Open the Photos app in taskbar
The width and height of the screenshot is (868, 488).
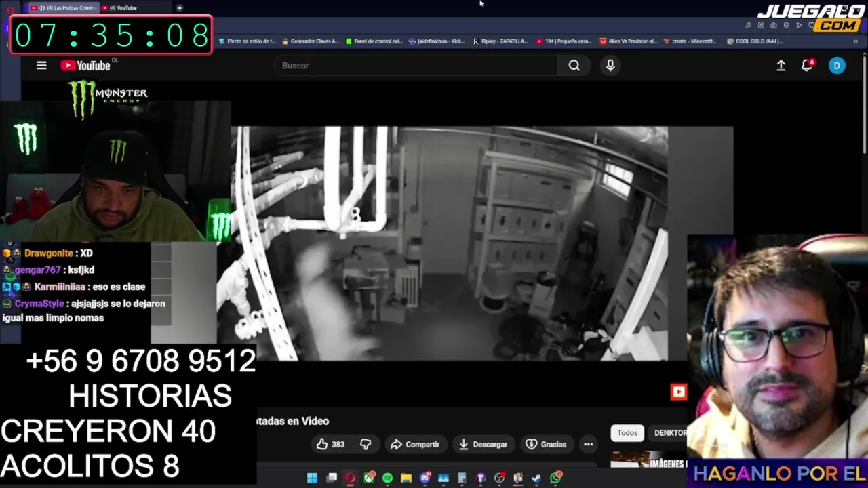pos(443,478)
